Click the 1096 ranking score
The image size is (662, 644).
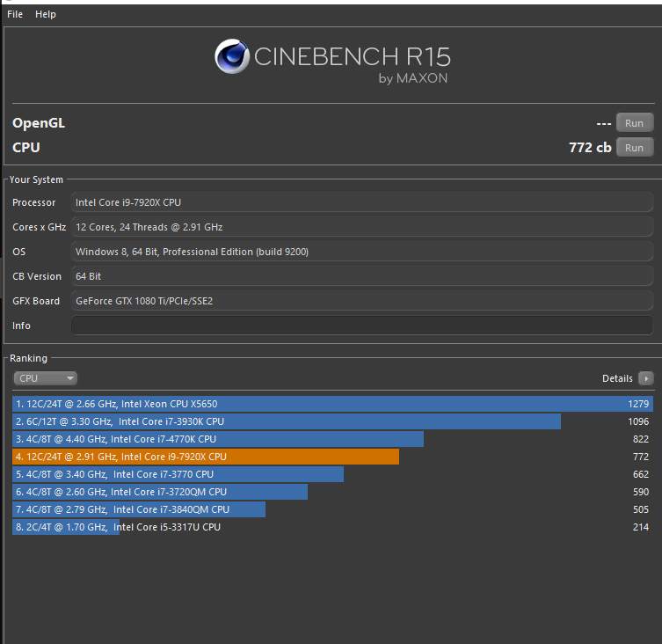click(638, 421)
